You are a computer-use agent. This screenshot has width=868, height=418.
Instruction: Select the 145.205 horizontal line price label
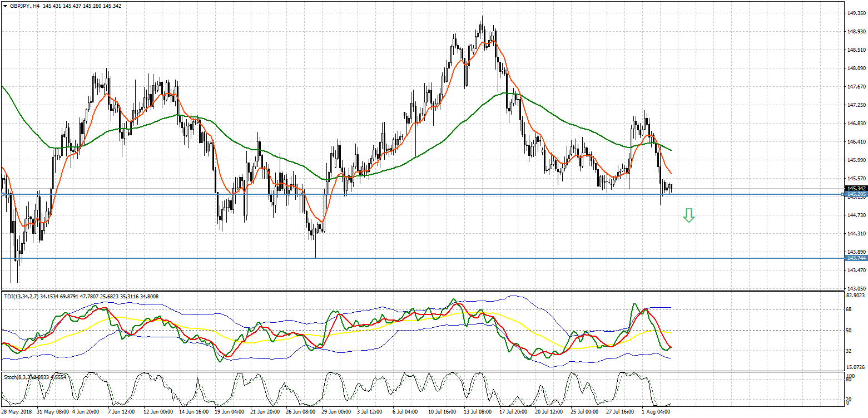click(x=856, y=195)
